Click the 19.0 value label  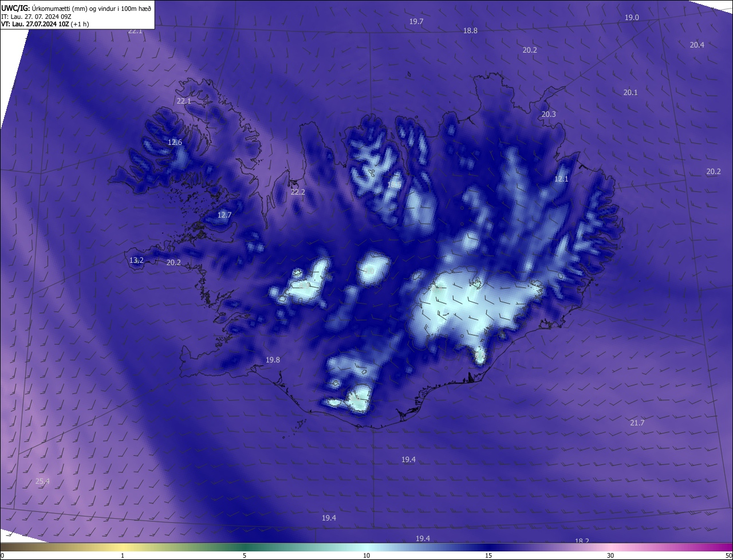tap(632, 18)
